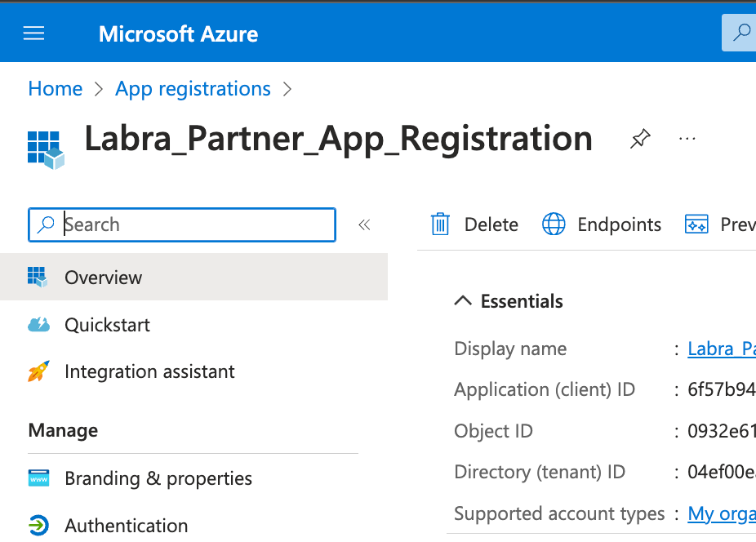Image resolution: width=756 pixels, height=542 pixels.
Task: Expand the chevron after App registrations breadcrumb
Action: click(x=287, y=89)
